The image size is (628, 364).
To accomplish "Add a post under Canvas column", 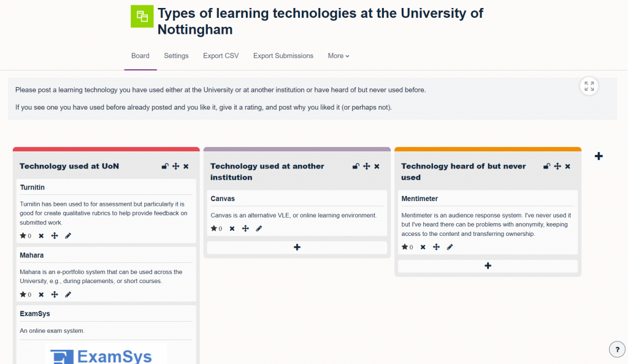I will click(x=297, y=247).
